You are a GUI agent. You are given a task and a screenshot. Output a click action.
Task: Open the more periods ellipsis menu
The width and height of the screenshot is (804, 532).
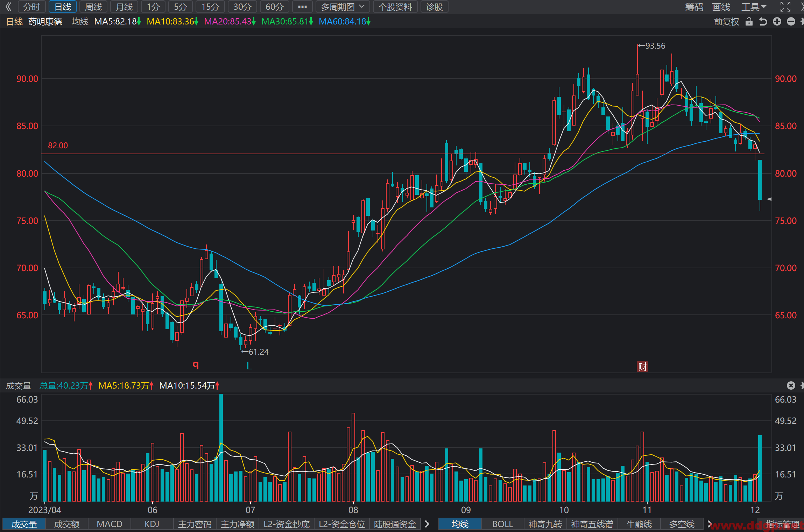point(303,7)
